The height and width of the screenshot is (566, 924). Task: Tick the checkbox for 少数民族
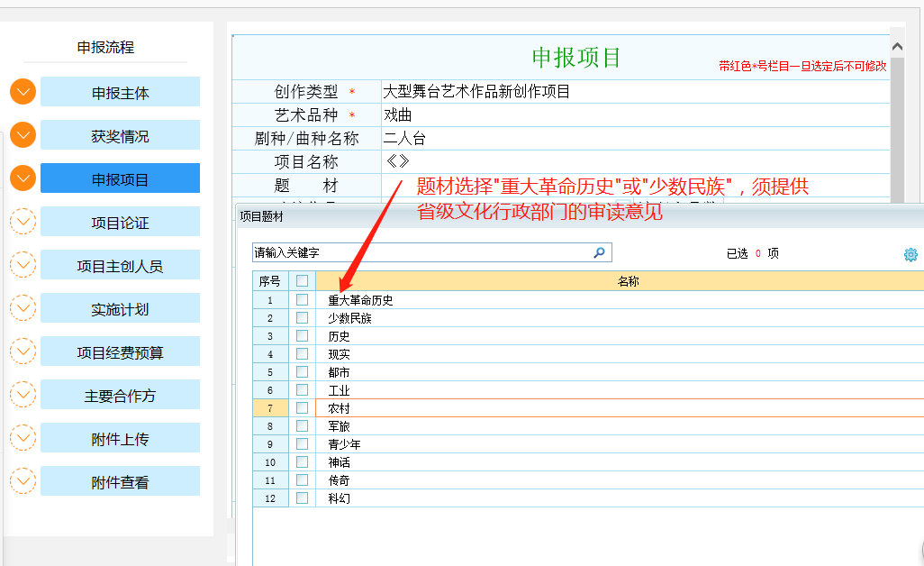303,318
